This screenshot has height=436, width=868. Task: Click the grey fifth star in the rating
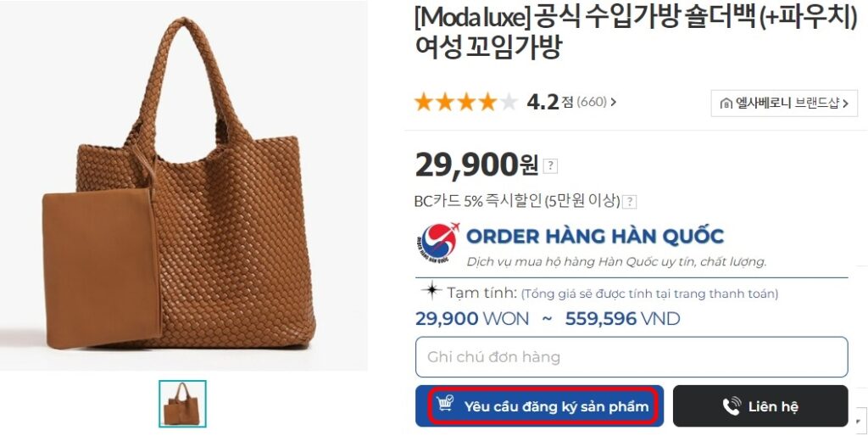[509, 102]
